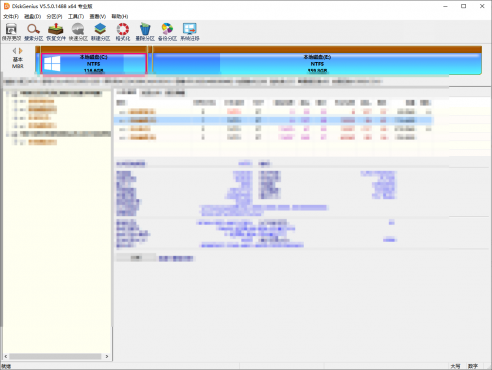Select the E: NTFS partition in the disk map
This screenshot has width=492, height=370.
pyautogui.click(x=317, y=64)
